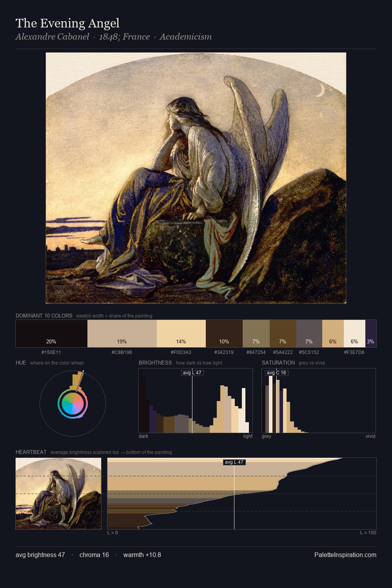Click 'swatch width = share of the painting' caption

point(114,316)
